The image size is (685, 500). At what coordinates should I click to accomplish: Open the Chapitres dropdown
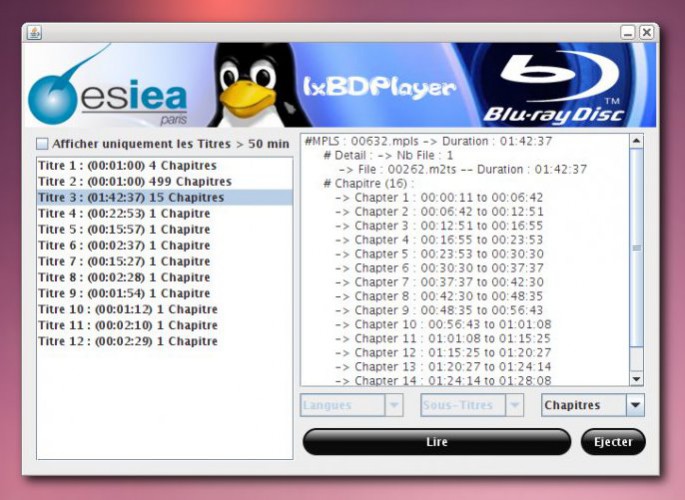(x=593, y=405)
